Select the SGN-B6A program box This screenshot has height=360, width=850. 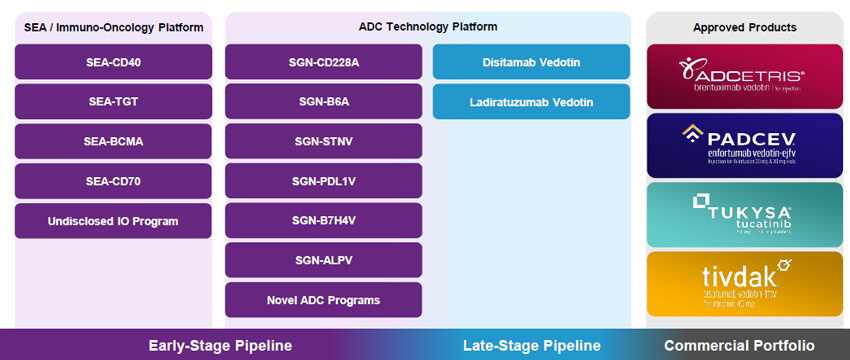pos(324,101)
